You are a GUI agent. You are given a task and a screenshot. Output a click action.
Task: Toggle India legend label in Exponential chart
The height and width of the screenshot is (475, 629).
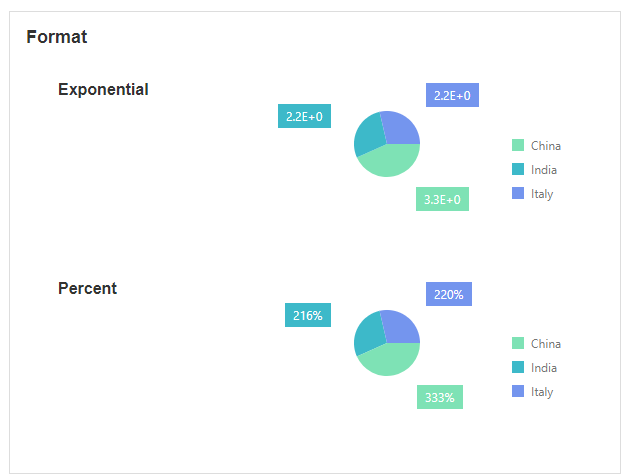[544, 170]
